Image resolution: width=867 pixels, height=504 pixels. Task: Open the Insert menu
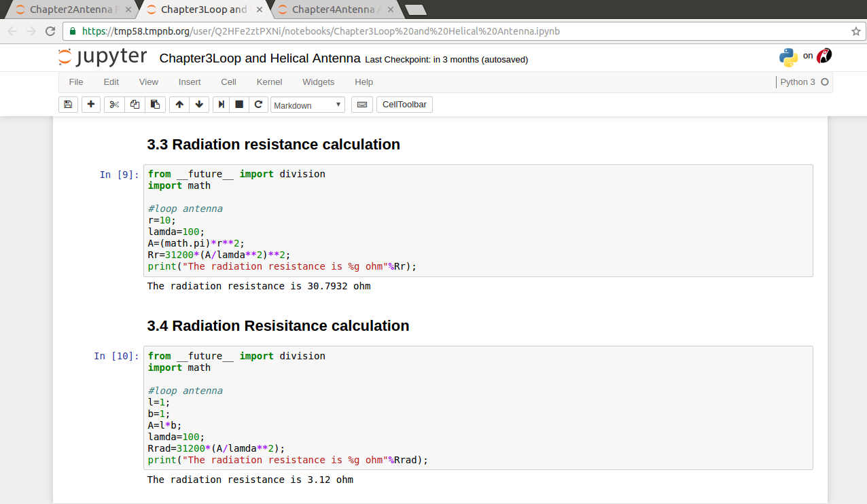pyautogui.click(x=190, y=82)
